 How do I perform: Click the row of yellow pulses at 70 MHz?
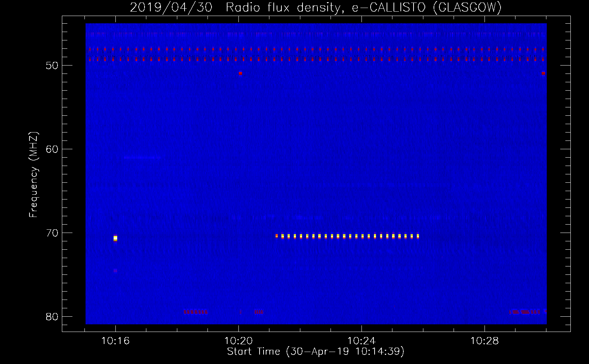point(347,236)
